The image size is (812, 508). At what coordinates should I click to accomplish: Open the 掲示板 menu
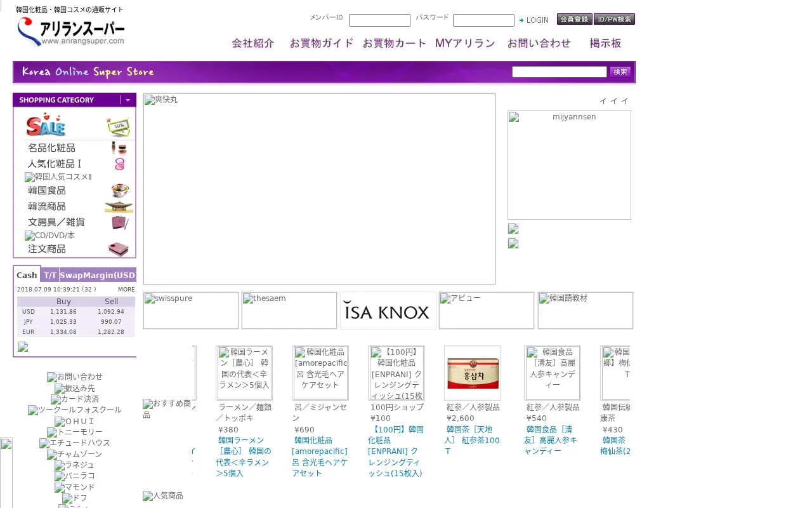(605, 43)
